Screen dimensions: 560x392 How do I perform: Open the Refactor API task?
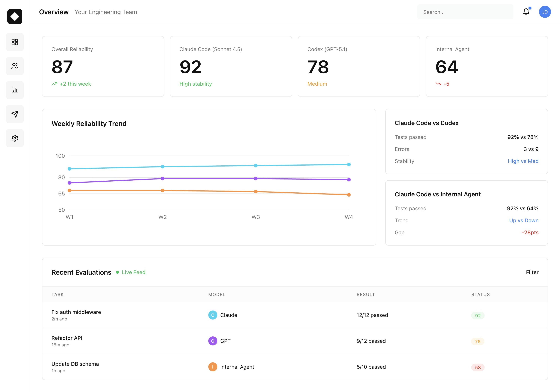67,338
